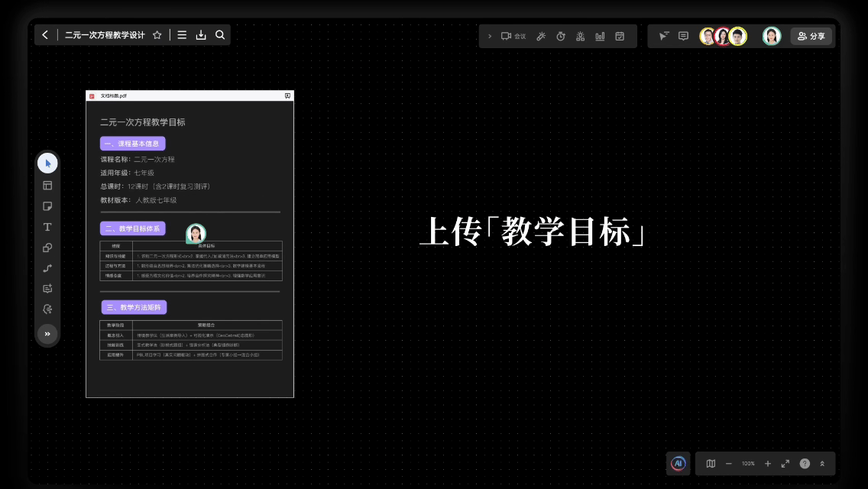Open the AI assistant button
Viewport: 868px width, 489px height.
[679, 464]
